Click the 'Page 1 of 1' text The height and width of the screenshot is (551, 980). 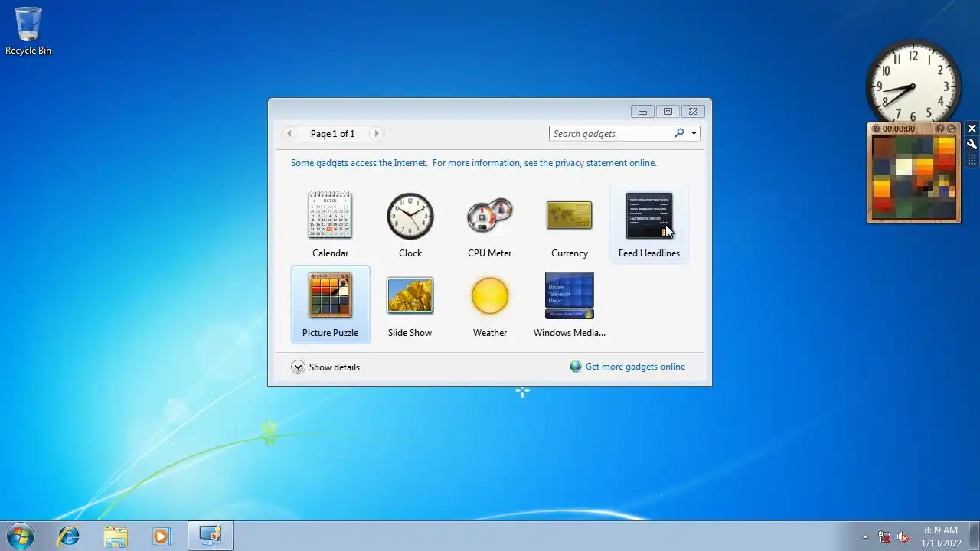coord(332,133)
